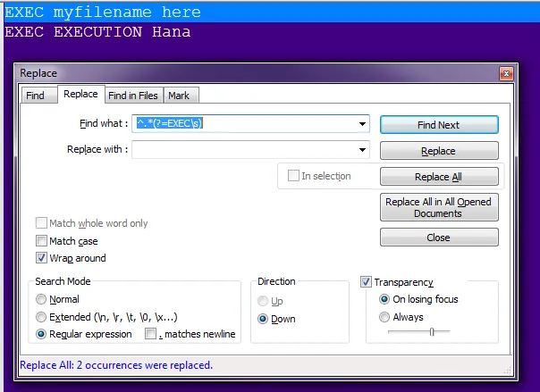The width and height of the screenshot is (540, 392).
Task: Select Extended search mode
Action: [41, 317]
